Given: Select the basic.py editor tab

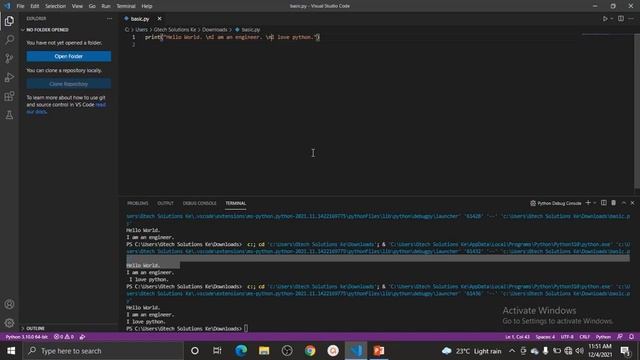Looking at the screenshot, I should 140,19.
